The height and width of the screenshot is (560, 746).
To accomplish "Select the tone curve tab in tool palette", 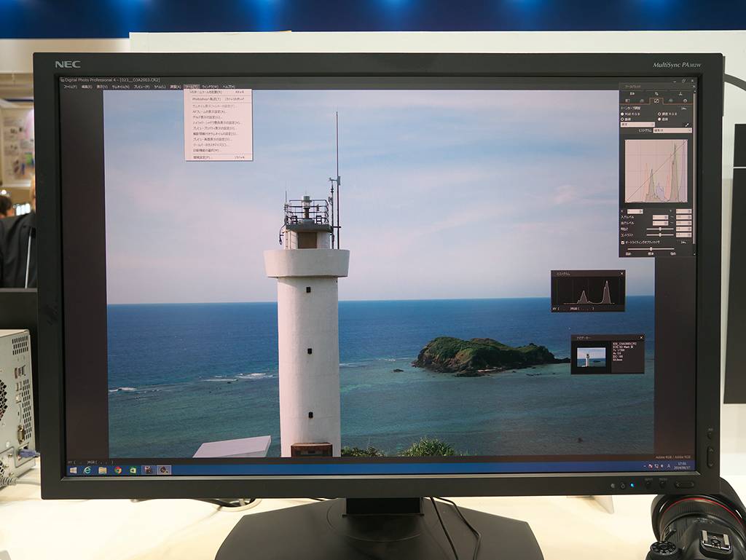I will point(656,100).
